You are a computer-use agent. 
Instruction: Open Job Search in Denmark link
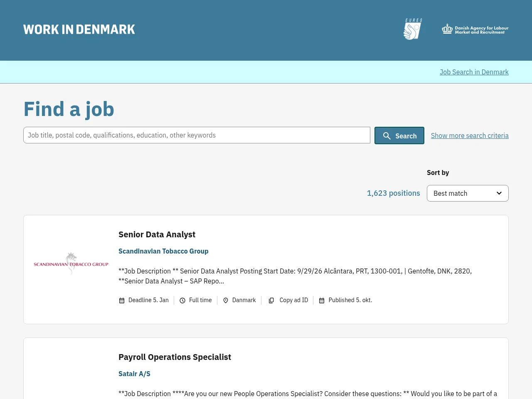pyautogui.click(x=474, y=72)
